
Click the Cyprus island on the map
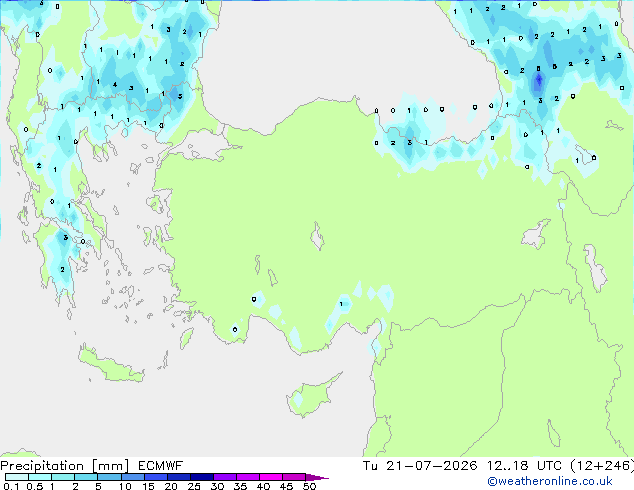tap(311, 396)
